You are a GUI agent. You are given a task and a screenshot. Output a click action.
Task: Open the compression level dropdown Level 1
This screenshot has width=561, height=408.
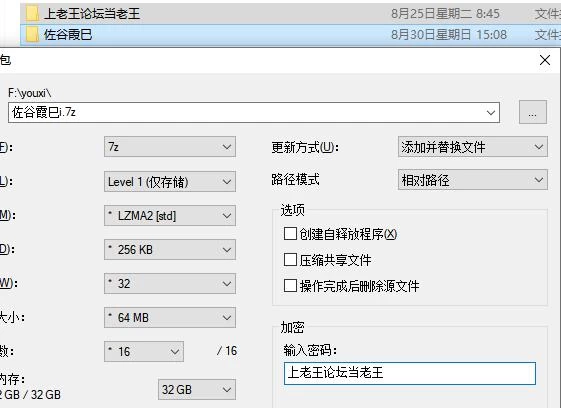[x=170, y=181]
